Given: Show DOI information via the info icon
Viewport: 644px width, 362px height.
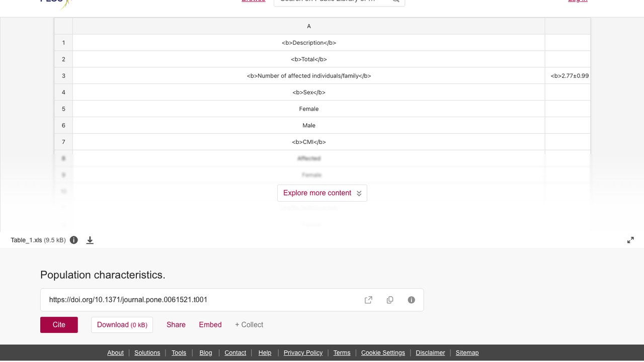Looking at the screenshot, I should coord(412,300).
